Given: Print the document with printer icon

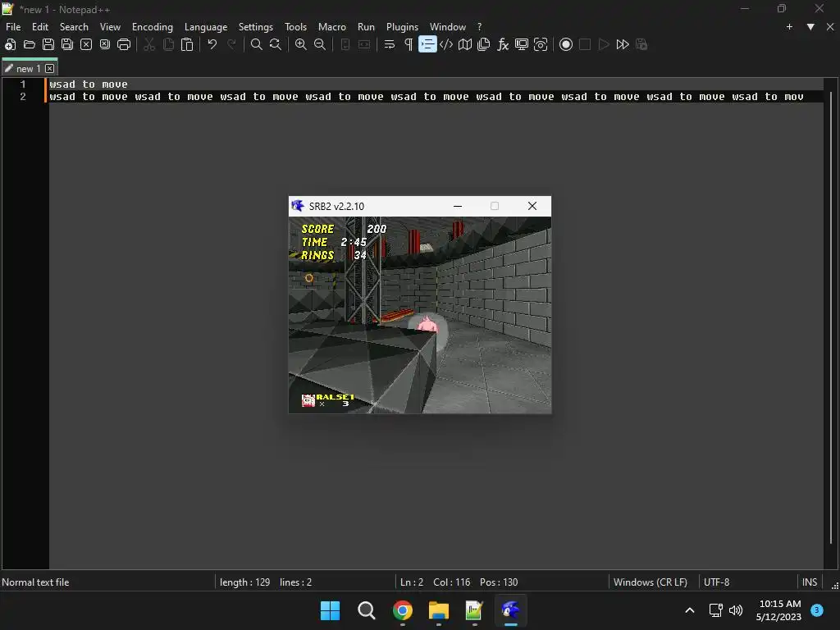Looking at the screenshot, I should (124, 44).
